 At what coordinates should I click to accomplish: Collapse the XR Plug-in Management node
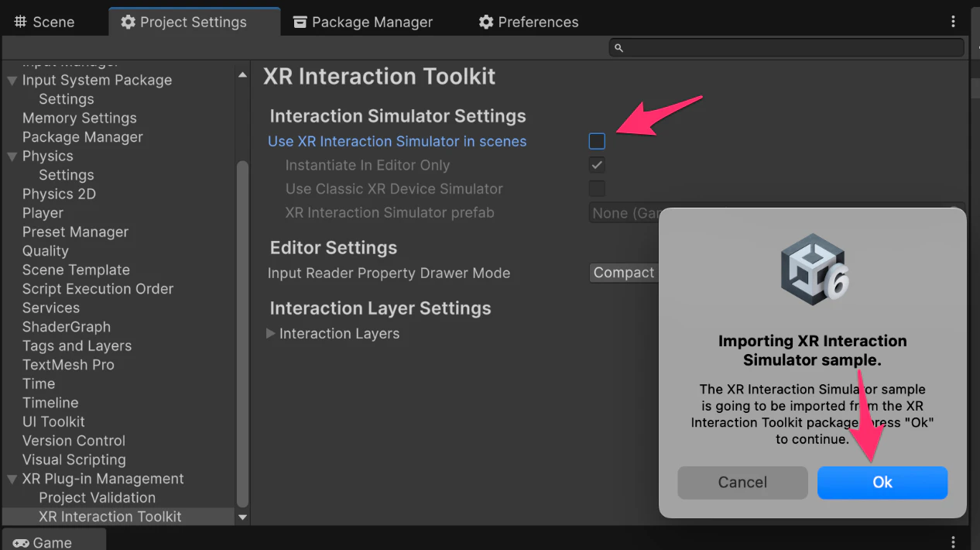12,479
